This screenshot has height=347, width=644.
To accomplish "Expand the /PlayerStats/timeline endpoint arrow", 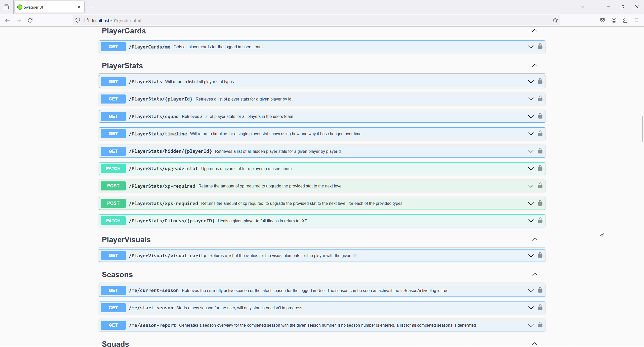I will click(531, 134).
